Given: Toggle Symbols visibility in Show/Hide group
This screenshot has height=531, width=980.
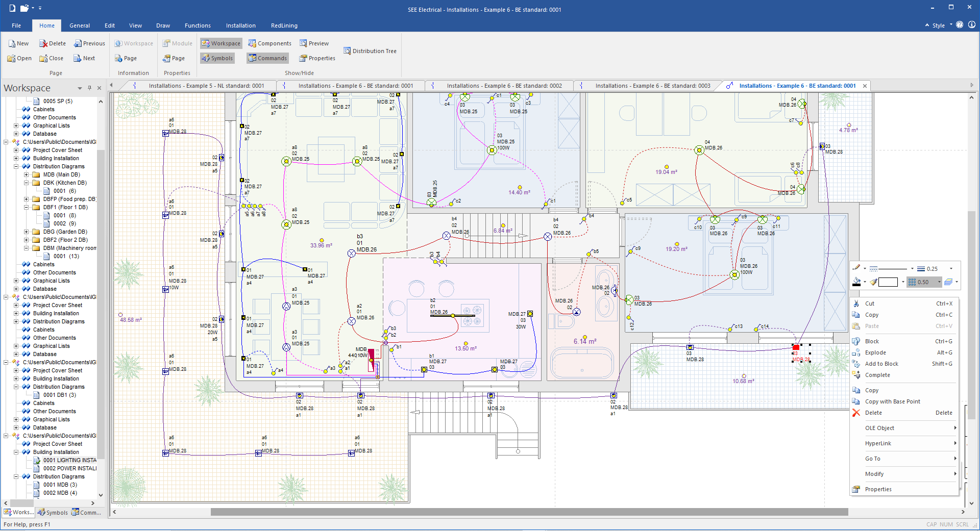Looking at the screenshot, I should pos(217,58).
